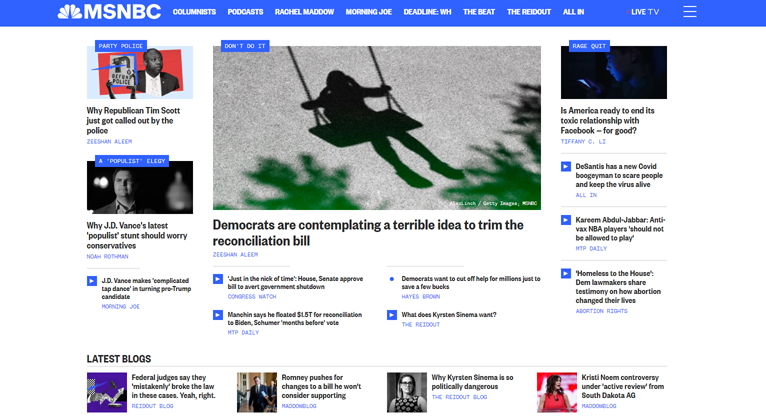766x419 pixels.
Task: Open Romney pushes for changes blog post
Action: coord(321,386)
